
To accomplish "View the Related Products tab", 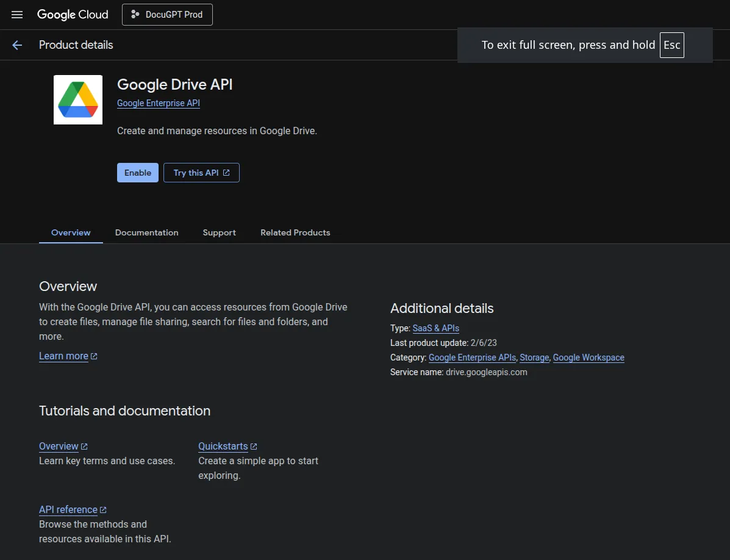I will 295,232.
